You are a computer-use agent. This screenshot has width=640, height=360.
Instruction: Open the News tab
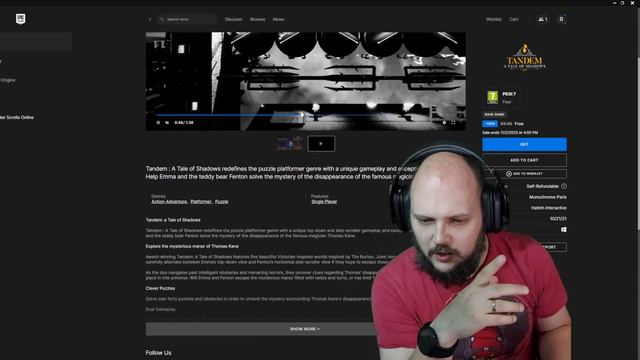coord(278,19)
